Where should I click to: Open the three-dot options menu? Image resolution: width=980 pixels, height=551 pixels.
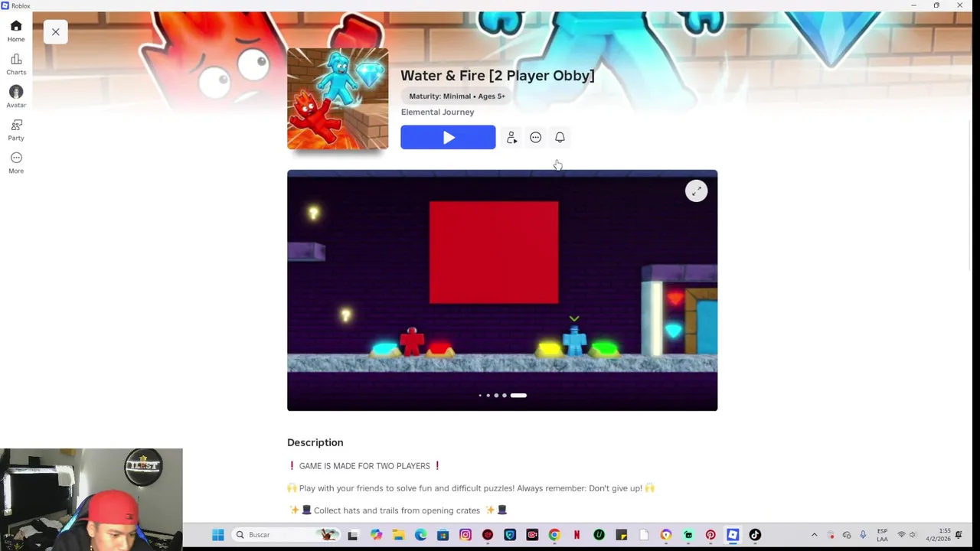[535, 138]
